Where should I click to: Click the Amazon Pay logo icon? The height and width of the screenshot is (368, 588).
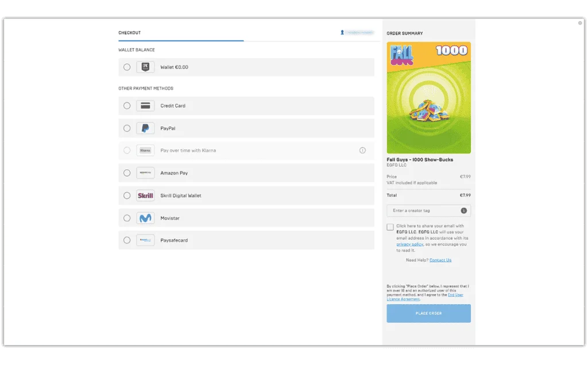[145, 173]
